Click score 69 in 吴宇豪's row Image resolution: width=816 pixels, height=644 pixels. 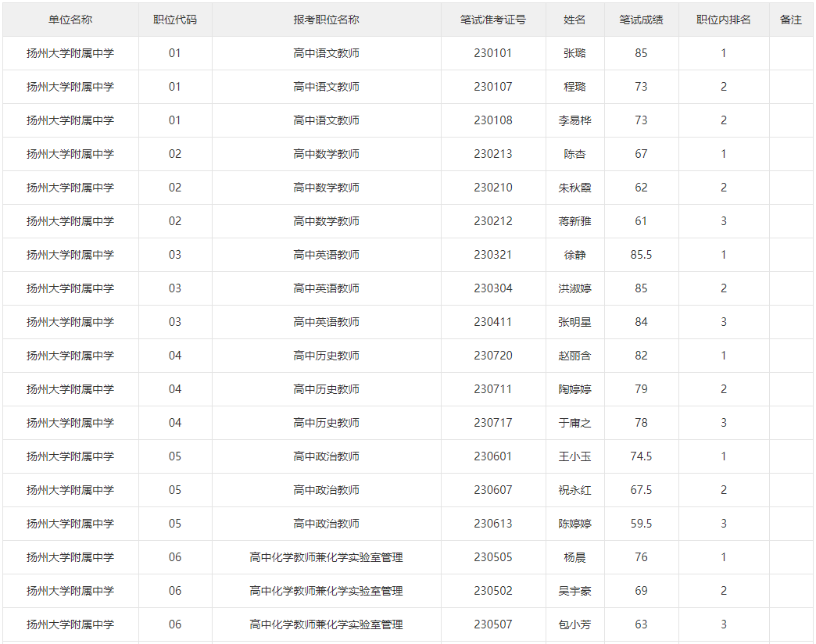641,591
